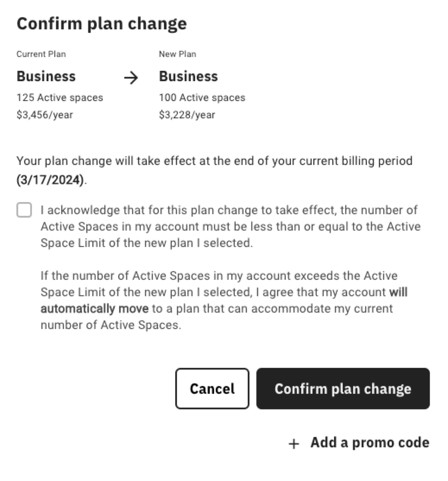Click the dark Confirm plan change button
The width and height of the screenshot is (448, 481).
click(x=343, y=389)
